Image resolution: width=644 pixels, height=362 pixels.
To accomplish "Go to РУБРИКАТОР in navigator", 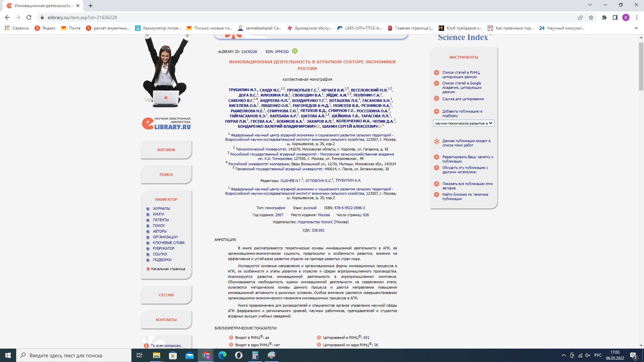I will point(164,248).
